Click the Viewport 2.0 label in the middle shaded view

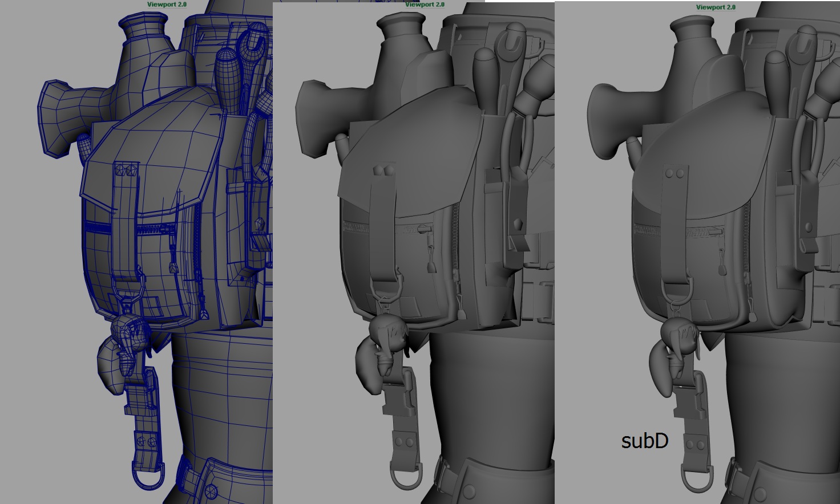(x=425, y=5)
